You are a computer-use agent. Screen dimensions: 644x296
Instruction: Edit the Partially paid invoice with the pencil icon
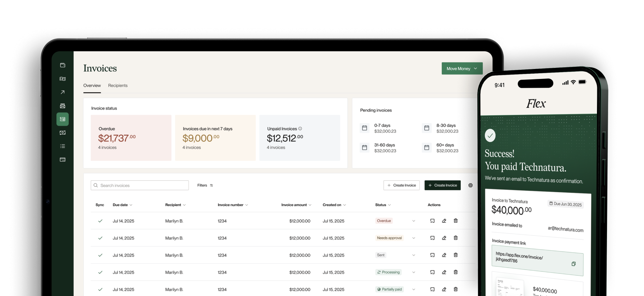coord(444,289)
